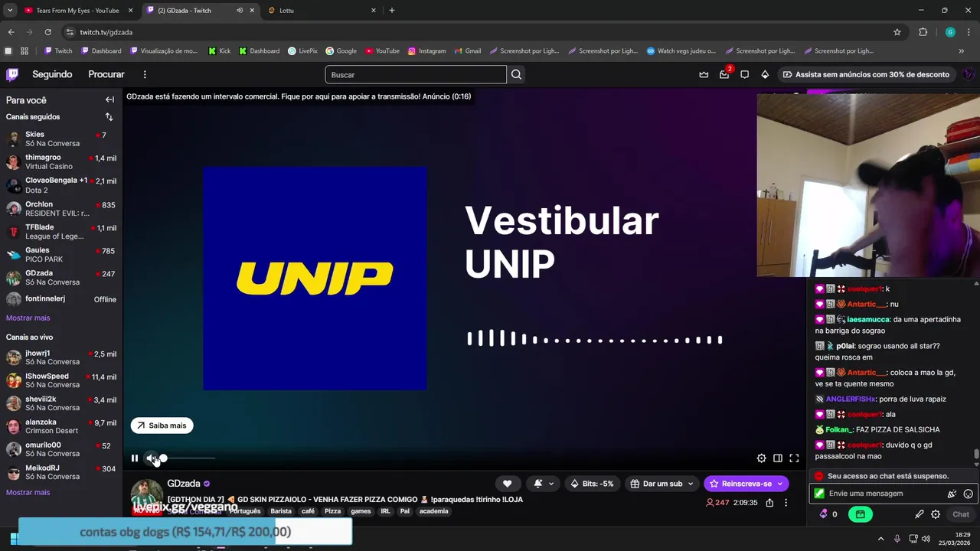Adjust the player volume slider
Screen dimensions: 980x551
(x=188, y=458)
